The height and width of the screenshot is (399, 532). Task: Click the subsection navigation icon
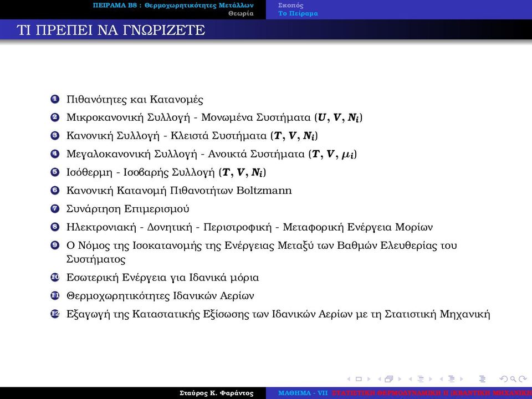pyautogui.click(x=421, y=379)
